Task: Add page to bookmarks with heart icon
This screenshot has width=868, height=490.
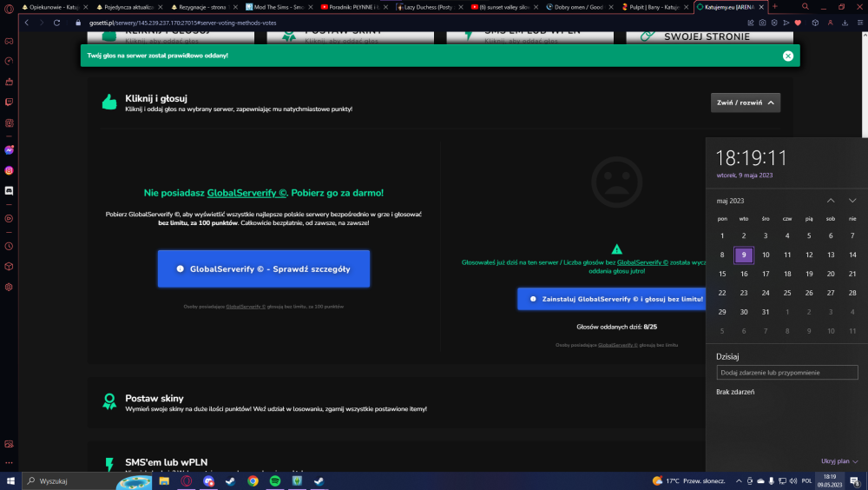Action: (798, 23)
